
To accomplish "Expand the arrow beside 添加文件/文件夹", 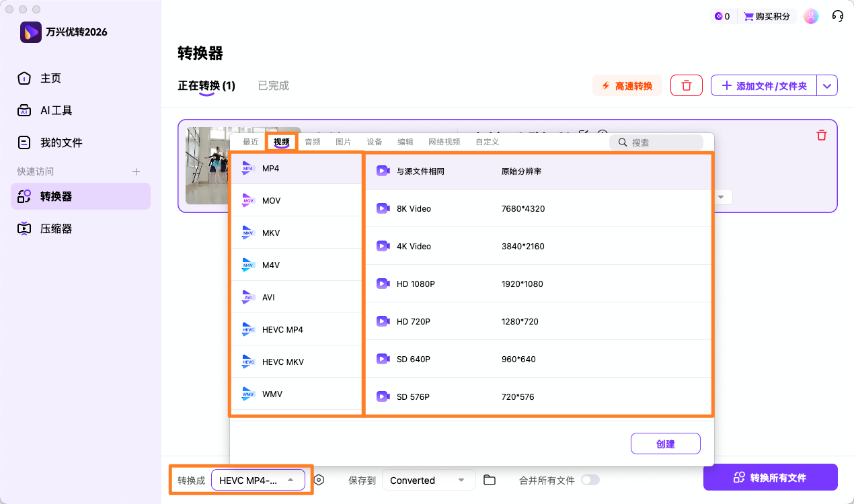I will [x=827, y=85].
